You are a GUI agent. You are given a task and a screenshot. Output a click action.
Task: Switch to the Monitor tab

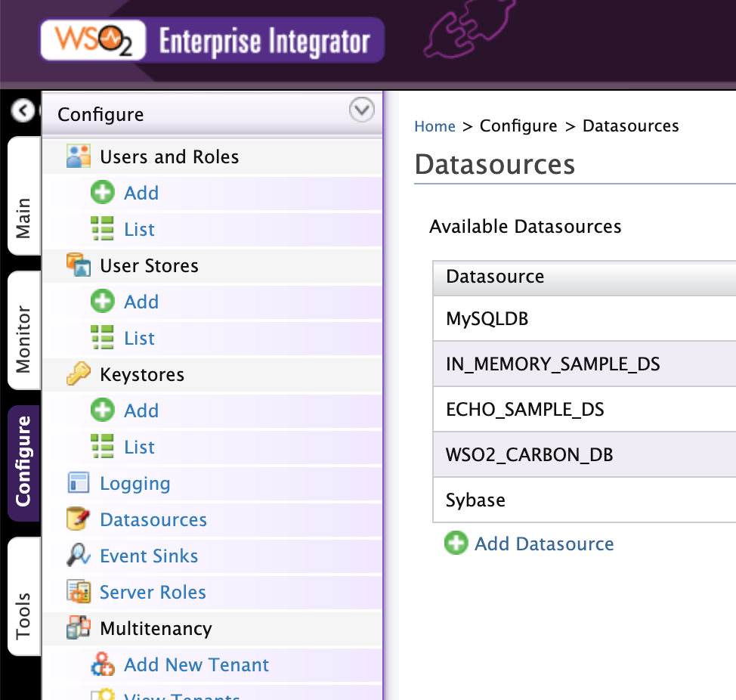(23, 330)
